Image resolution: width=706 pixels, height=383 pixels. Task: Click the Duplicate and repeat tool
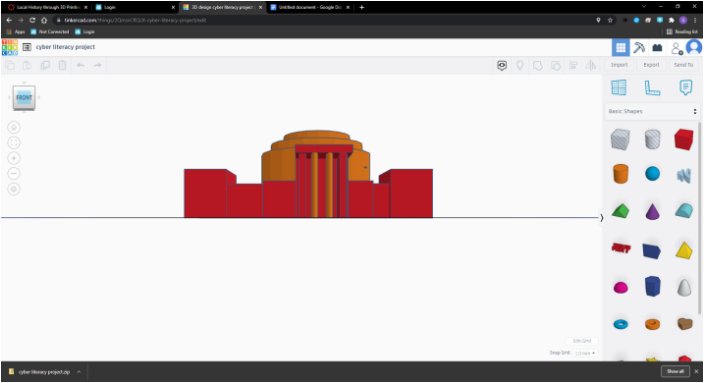[45, 66]
